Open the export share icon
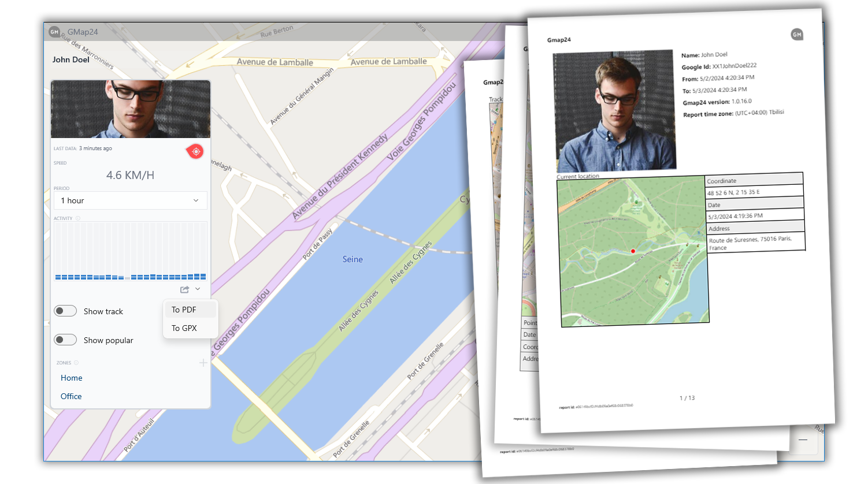The width and height of the screenshot is (868, 484). 185,289
